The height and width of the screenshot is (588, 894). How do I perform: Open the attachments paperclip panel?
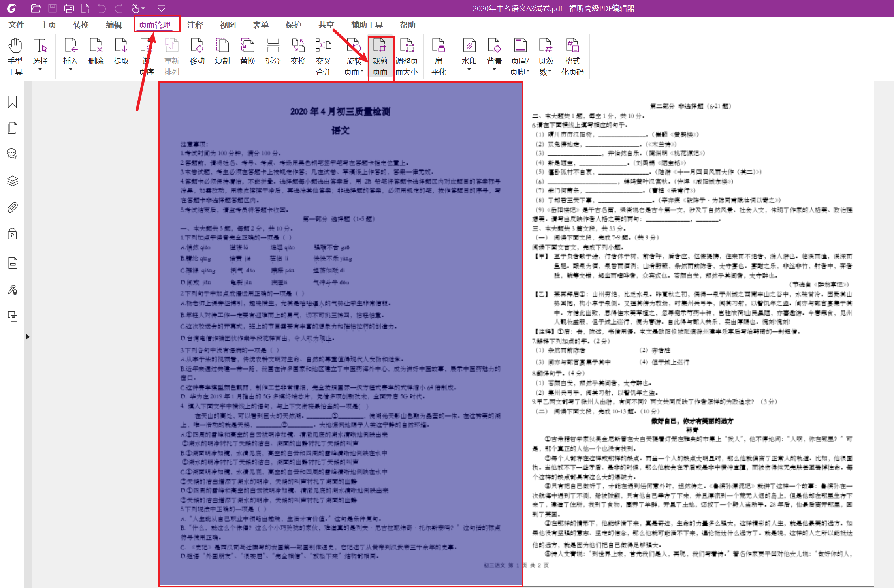pyautogui.click(x=13, y=208)
